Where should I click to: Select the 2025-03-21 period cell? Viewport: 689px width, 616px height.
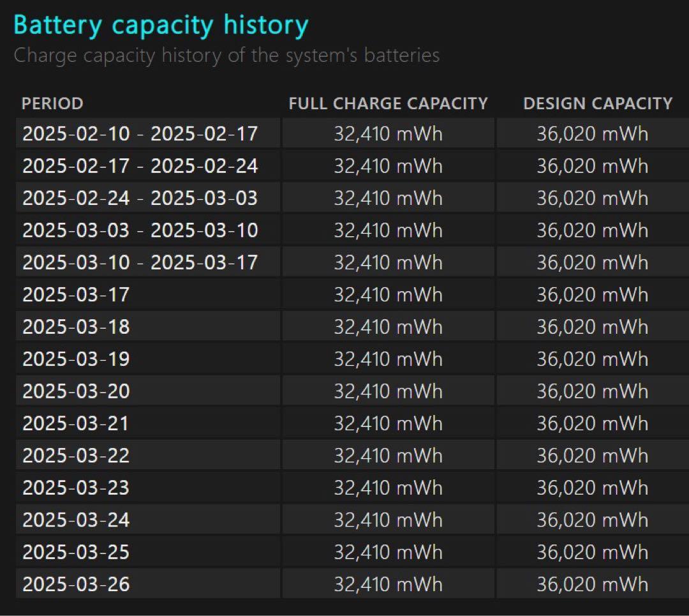coord(76,423)
